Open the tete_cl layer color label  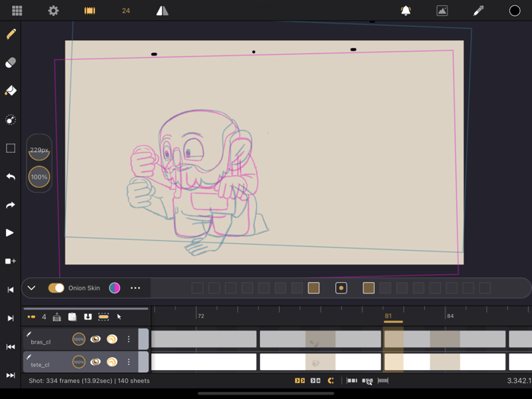[144, 361]
